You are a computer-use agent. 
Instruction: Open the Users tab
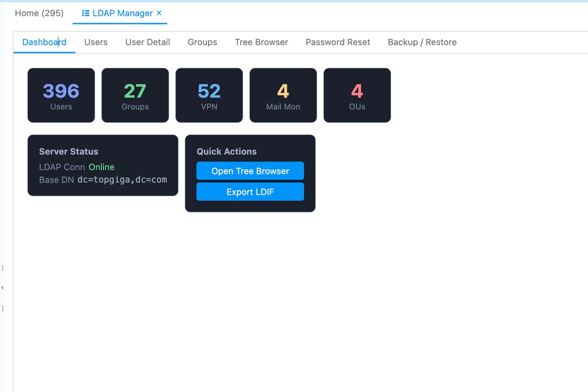(x=96, y=42)
